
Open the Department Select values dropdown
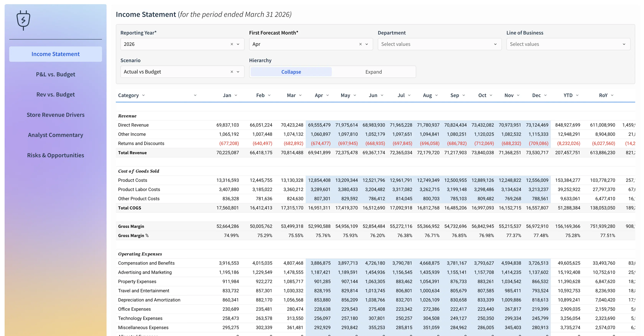439,44
